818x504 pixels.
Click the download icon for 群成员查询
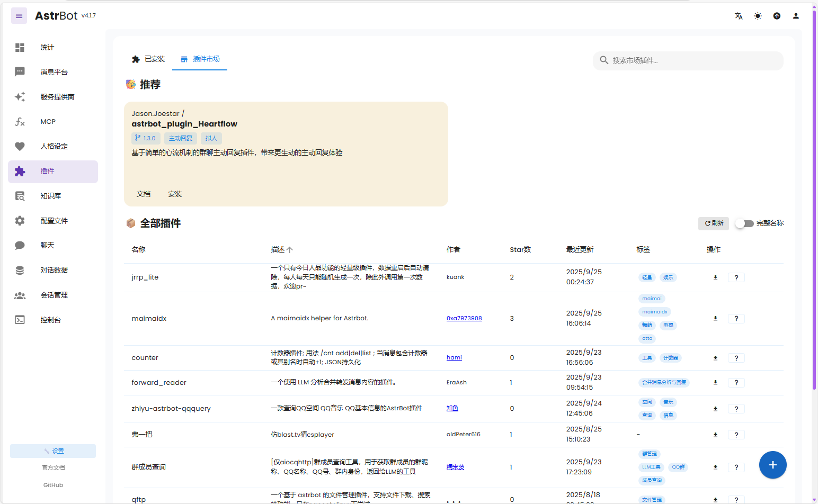click(x=715, y=467)
